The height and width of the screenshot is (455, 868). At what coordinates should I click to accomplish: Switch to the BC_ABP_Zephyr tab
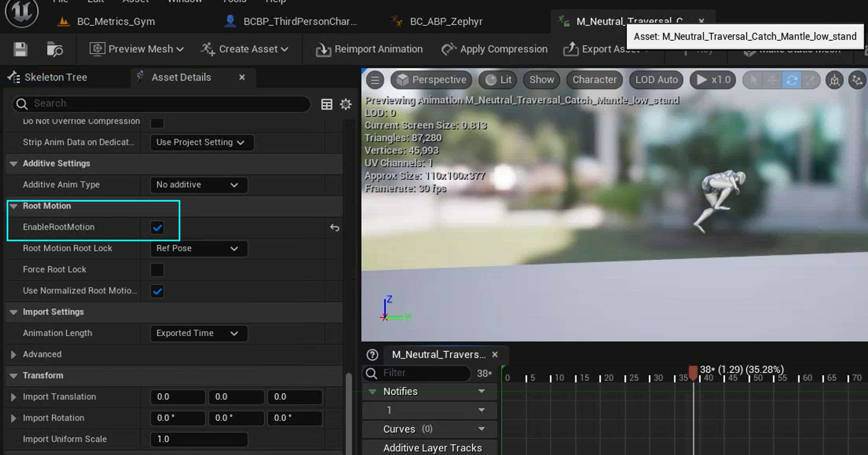click(x=446, y=22)
